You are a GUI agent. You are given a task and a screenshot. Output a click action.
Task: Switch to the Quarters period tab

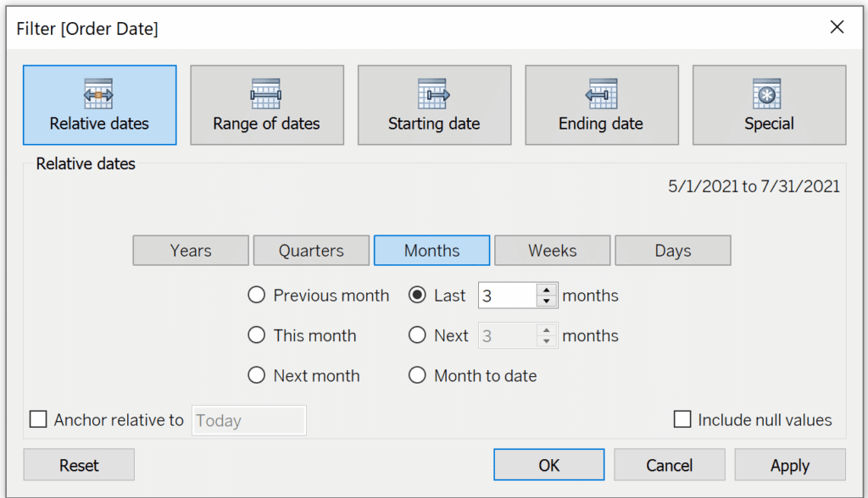(x=311, y=251)
